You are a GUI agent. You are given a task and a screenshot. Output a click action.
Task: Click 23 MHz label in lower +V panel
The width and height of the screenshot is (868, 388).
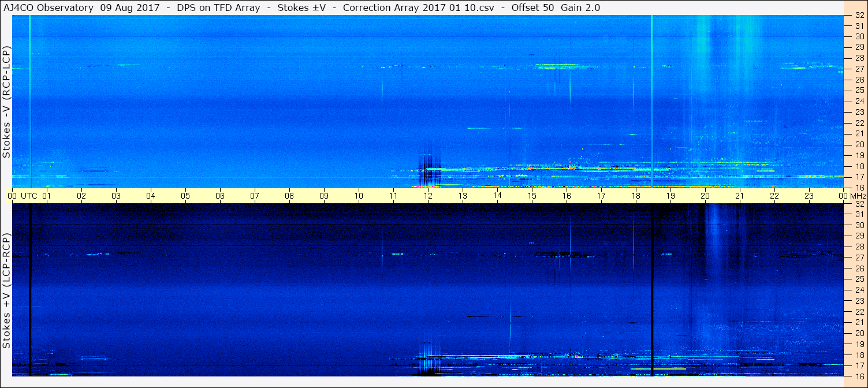[x=859, y=300]
